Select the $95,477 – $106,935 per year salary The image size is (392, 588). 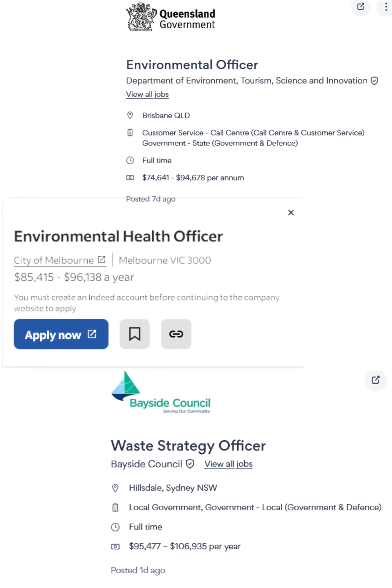185,547
